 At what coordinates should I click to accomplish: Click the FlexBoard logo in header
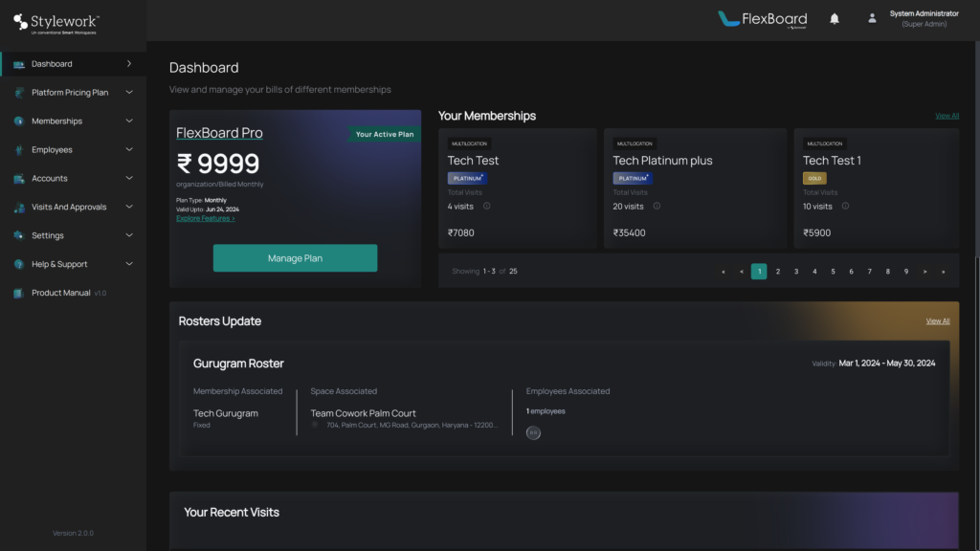click(762, 19)
